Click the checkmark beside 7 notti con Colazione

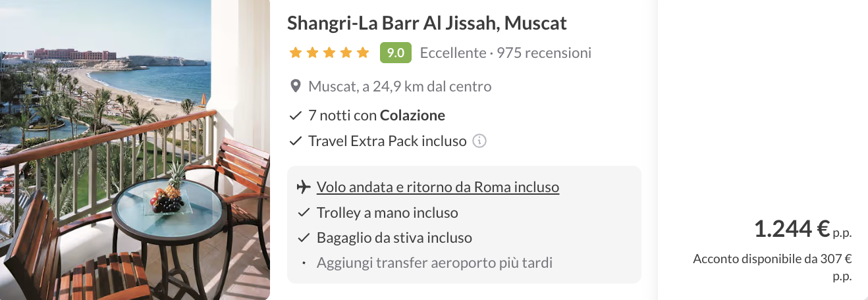click(x=296, y=116)
